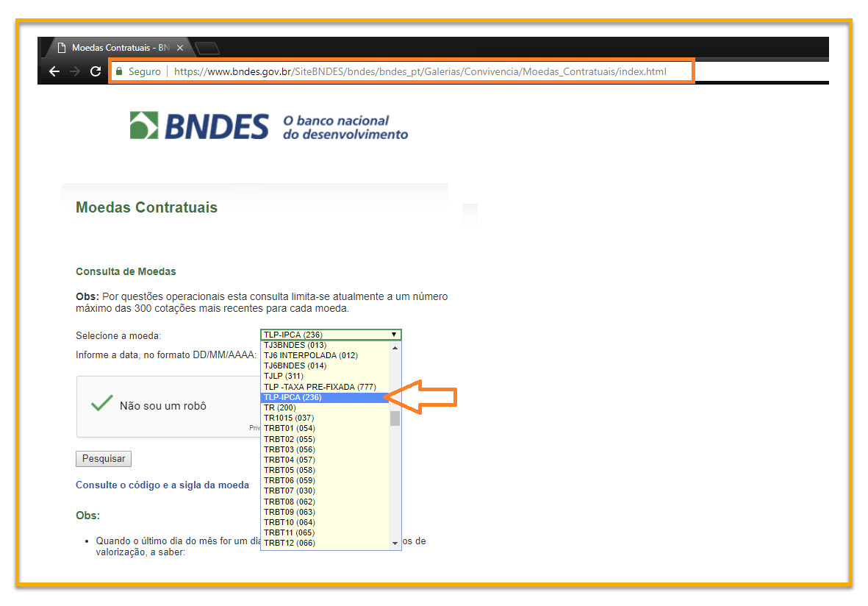Select TRBT03 (056) option
This screenshot has width=868, height=606.
pos(325,449)
